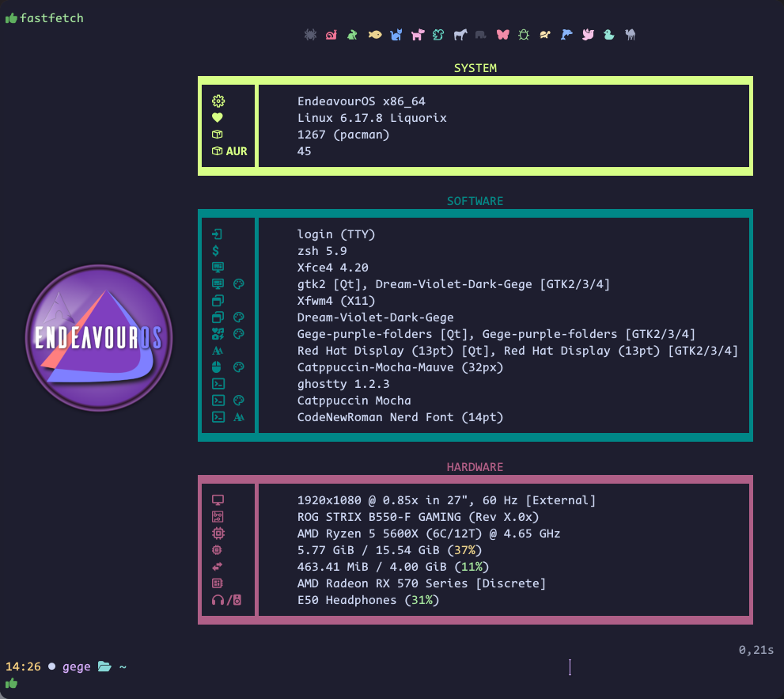Click the AUR package label
Image resolution: width=784 pixels, height=699 pixels.
pos(237,151)
